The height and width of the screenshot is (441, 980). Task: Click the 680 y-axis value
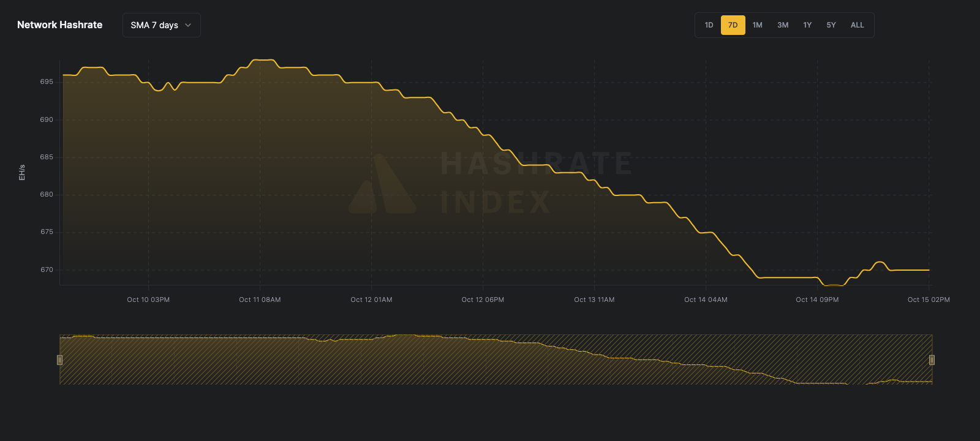point(47,194)
